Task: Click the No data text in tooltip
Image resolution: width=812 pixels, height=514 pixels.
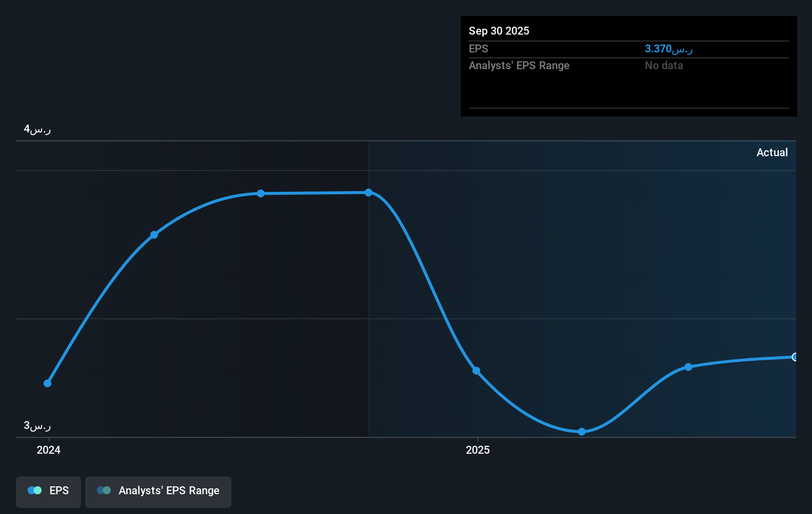Action: [664, 65]
